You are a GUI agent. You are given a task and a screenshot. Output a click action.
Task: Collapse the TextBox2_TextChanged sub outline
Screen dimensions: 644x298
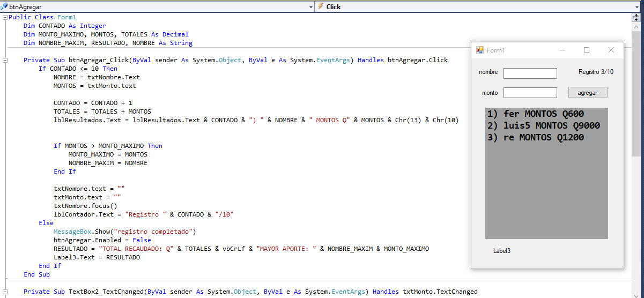(5, 292)
